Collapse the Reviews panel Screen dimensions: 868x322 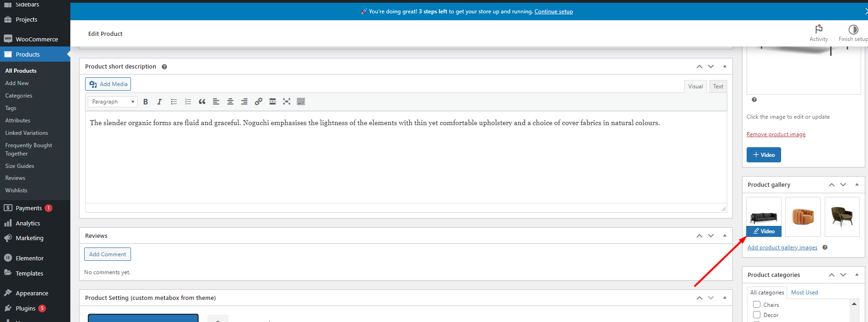click(x=725, y=236)
